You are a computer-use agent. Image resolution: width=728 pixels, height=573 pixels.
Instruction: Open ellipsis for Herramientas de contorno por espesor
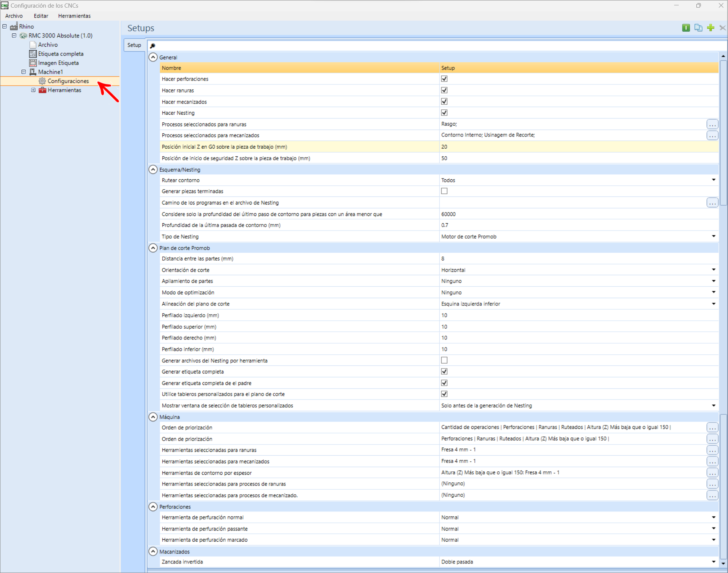pyautogui.click(x=712, y=473)
